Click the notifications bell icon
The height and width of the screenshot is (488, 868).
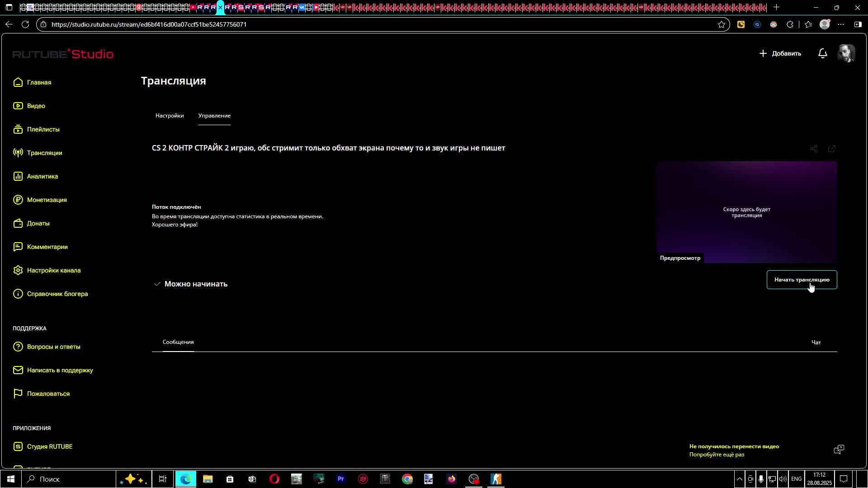click(822, 53)
